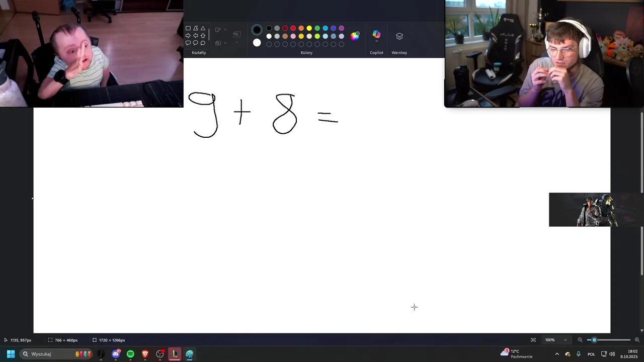Image resolution: width=644 pixels, height=362 pixels.
Task: Click the Kształty group label
Action: pyautogui.click(x=199, y=52)
